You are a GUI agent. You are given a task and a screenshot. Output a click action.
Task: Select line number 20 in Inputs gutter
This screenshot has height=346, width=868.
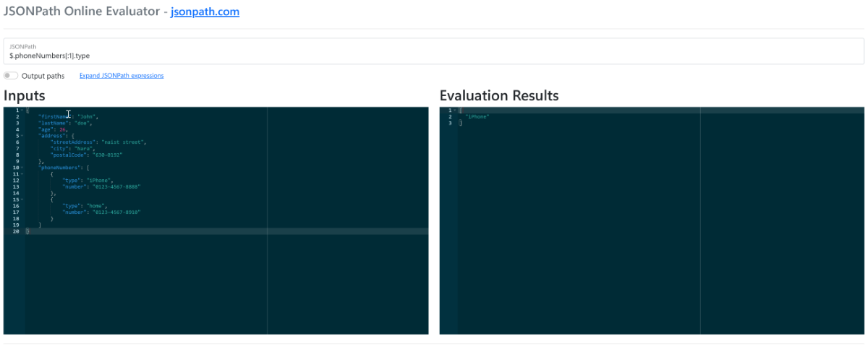(x=16, y=231)
